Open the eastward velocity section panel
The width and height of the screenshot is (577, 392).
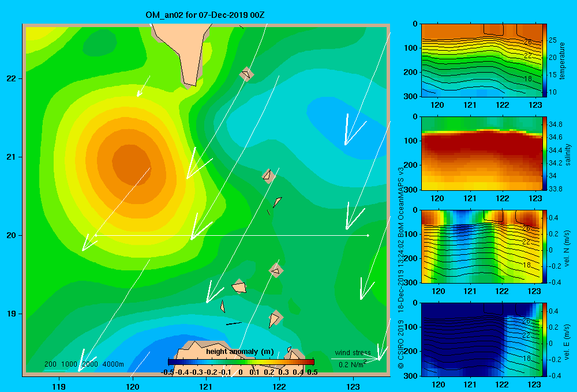(x=482, y=340)
